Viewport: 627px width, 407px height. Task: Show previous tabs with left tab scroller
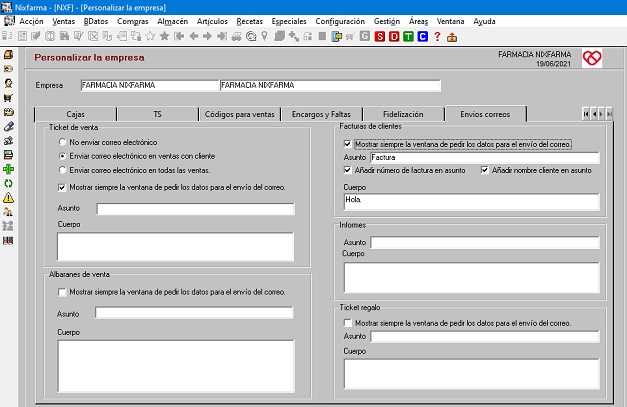tap(594, 114)
